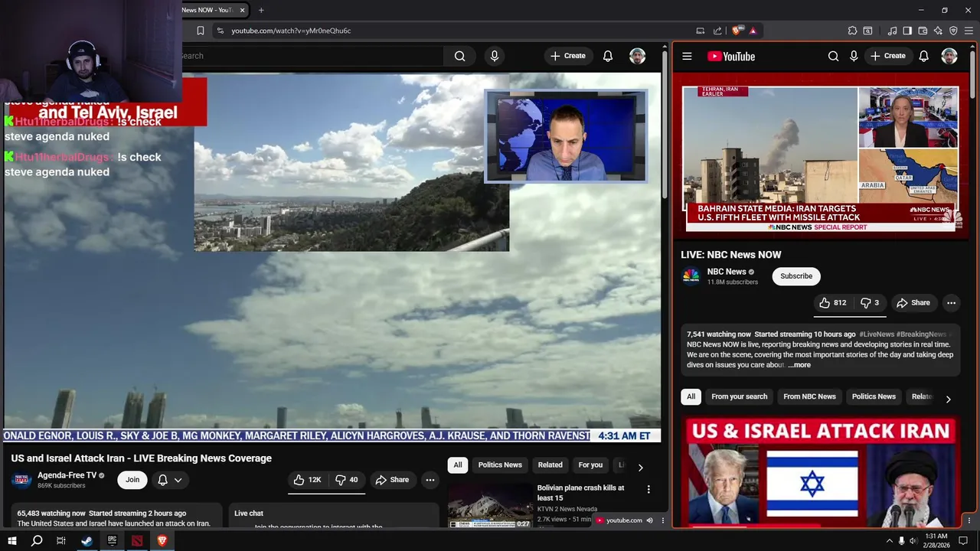Open Dota 2 from the taskbar

click(x=137, y=540)
